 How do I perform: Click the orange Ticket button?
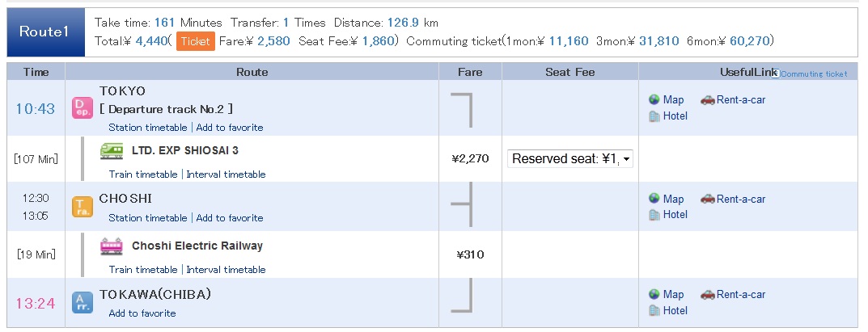[x=196, y=41]
